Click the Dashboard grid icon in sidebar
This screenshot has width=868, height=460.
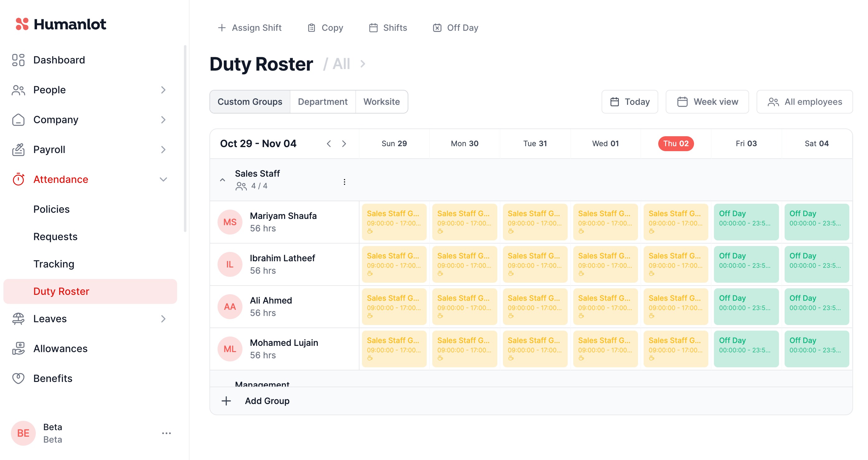(18, 60)
